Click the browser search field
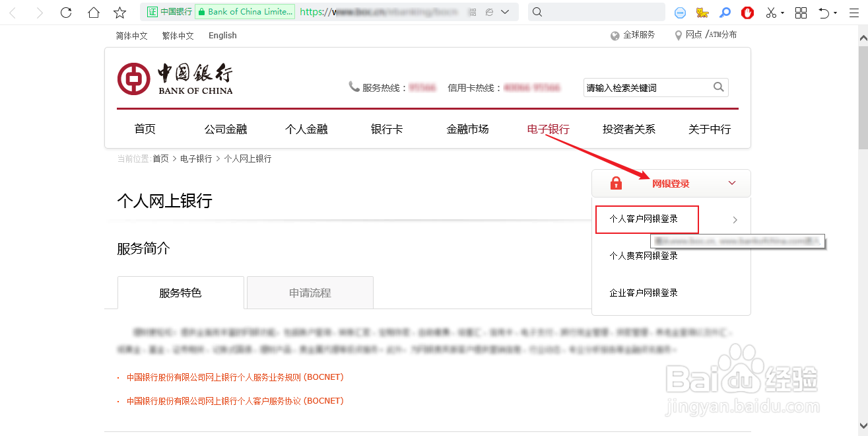The width and height of the screenshot is (868, 436). point(594,11)
